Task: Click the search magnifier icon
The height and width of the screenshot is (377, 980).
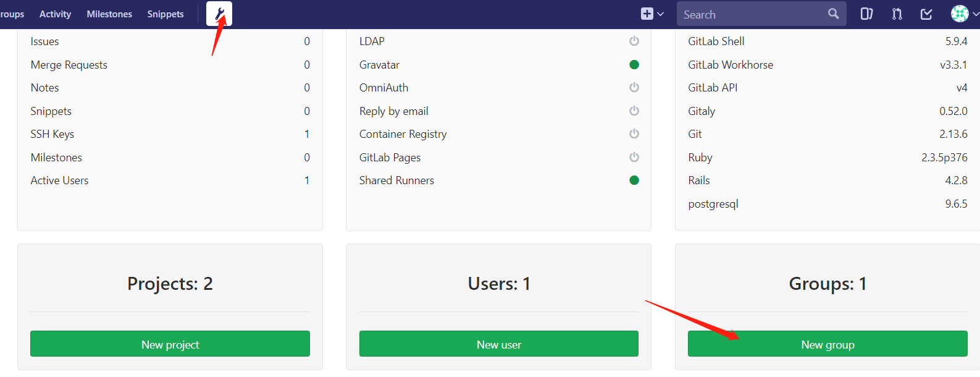Action: 833,14
